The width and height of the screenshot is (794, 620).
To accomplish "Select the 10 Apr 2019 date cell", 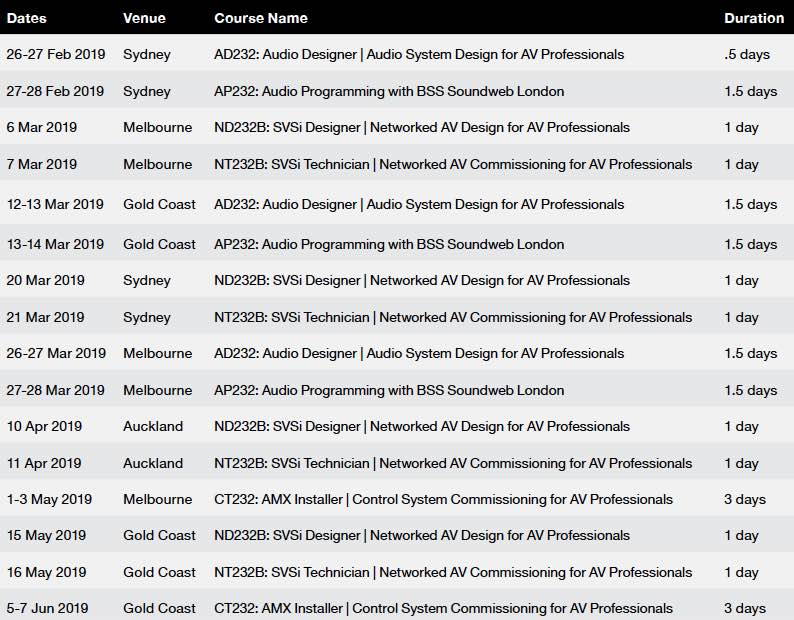I will (44, 426).
